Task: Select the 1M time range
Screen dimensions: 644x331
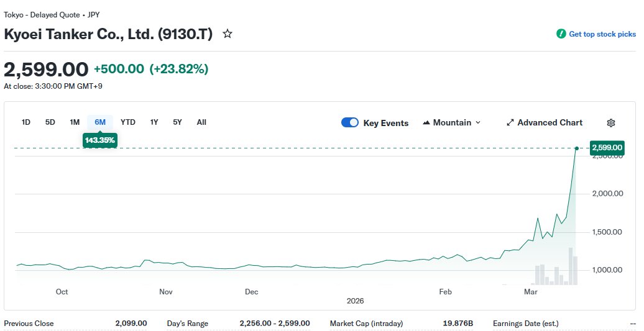Action: tap(75, 122)
